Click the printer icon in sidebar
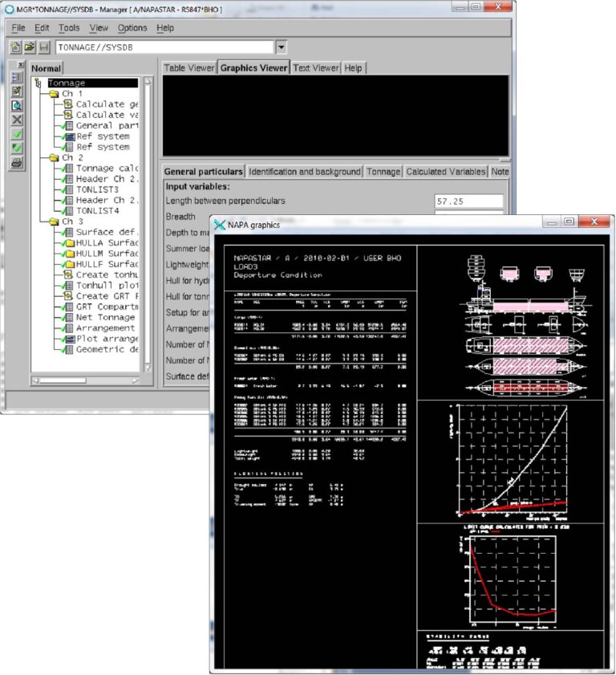616x675 pixels. pos(17,163)
